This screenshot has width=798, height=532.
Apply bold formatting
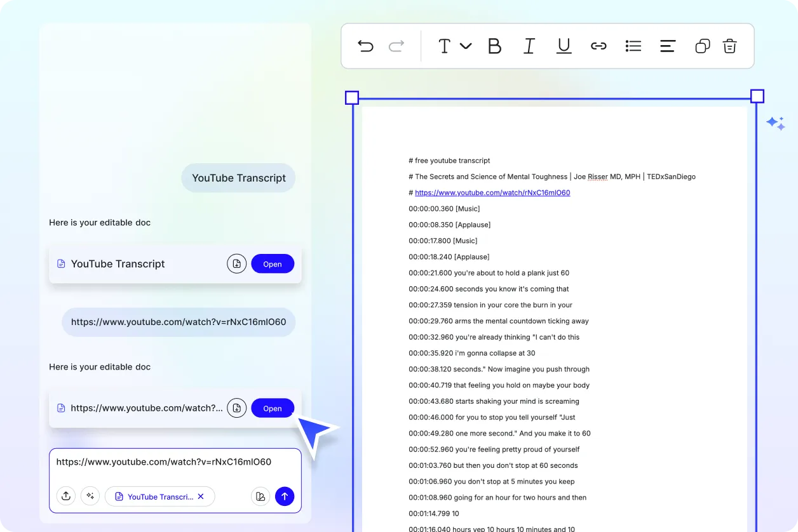(x=495, y=46)
